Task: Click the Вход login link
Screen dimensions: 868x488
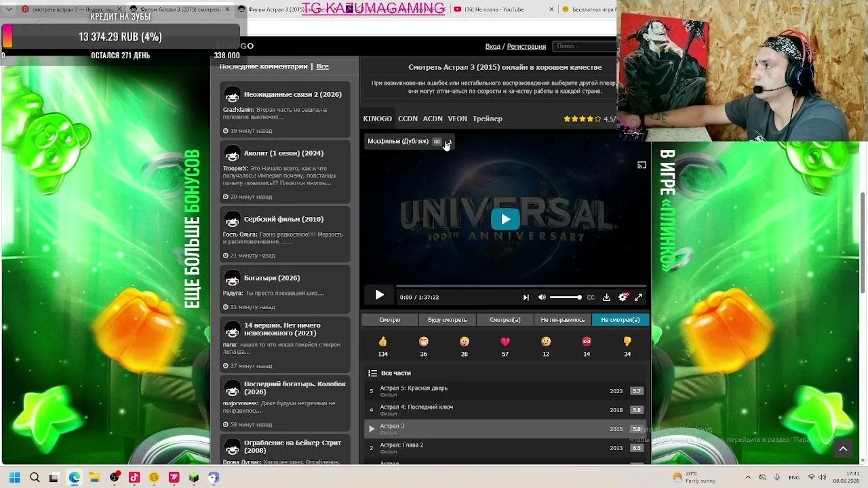Action: click(x=492, y=47)
